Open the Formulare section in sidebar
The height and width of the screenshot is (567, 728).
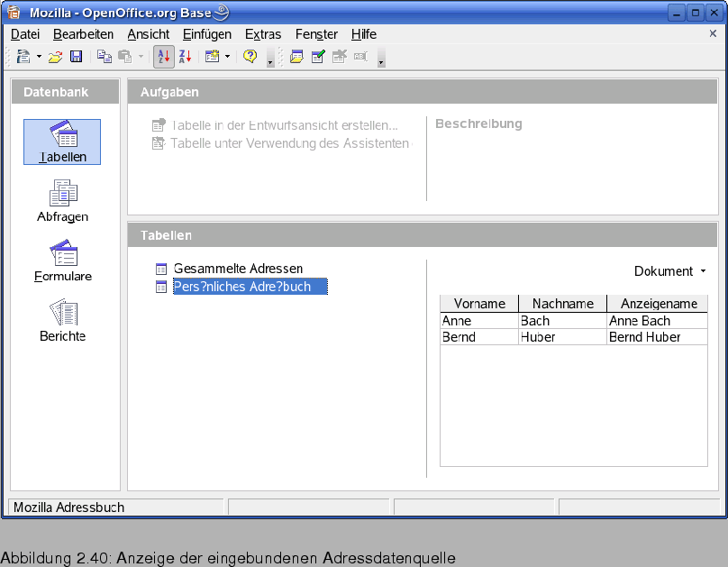(62, 260)
